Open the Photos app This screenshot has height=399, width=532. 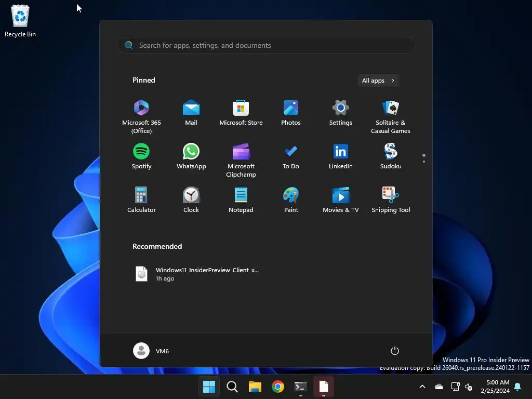[291, 113]
